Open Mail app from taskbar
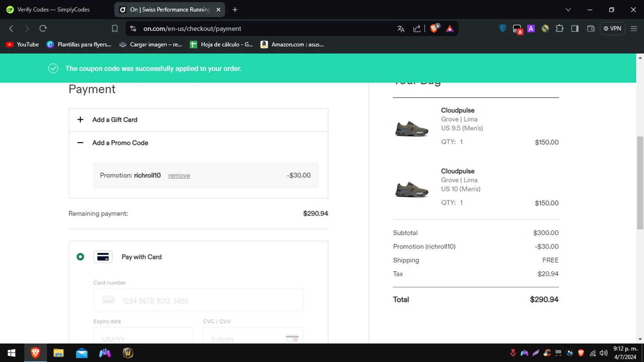The height and width of the screenshot is (362, 644). 82,353
